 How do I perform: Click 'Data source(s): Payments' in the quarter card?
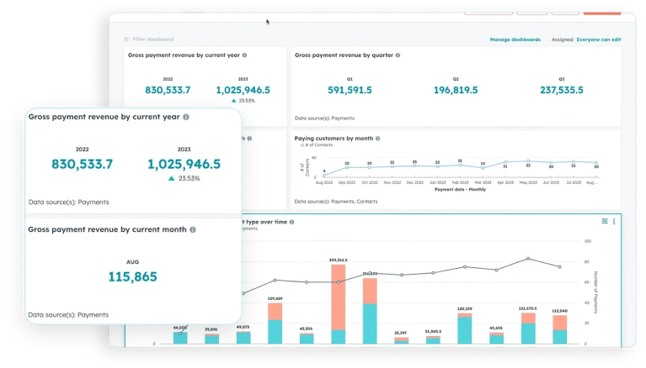324,118
